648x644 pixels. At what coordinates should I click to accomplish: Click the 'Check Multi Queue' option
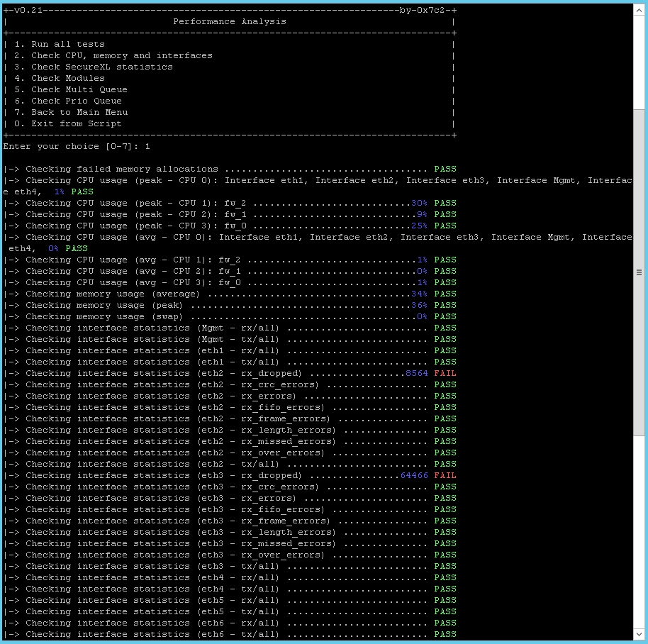79,89
